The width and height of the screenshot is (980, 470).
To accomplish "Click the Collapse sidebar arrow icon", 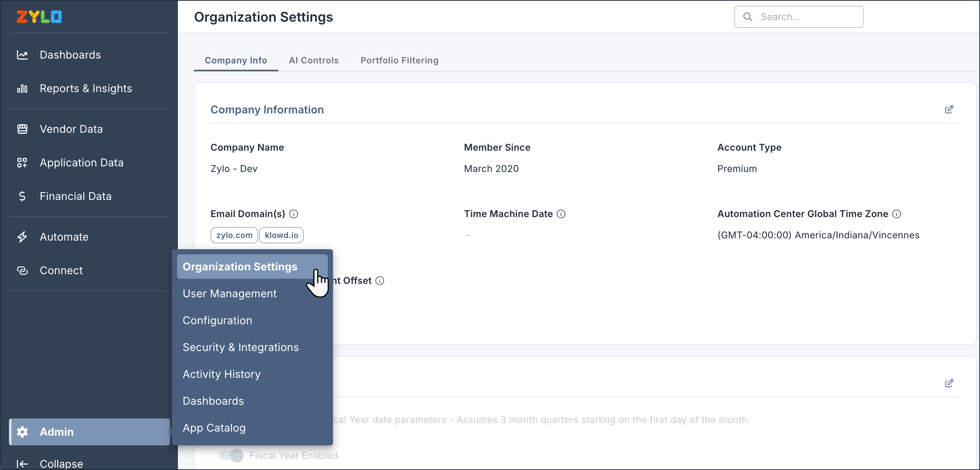I will 22,464.
